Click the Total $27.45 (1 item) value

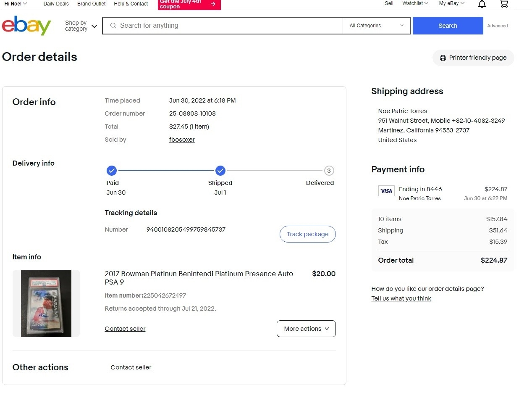tap(189, 127)
